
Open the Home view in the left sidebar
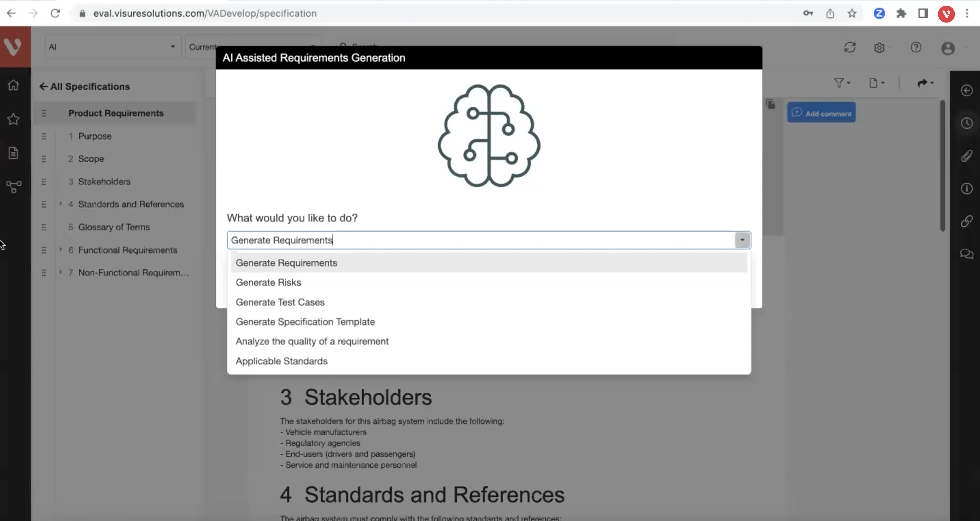(14, 85)
